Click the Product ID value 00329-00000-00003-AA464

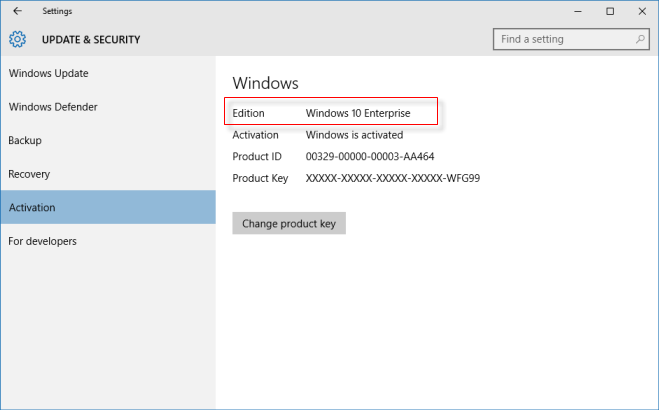[x=370, y=156]
